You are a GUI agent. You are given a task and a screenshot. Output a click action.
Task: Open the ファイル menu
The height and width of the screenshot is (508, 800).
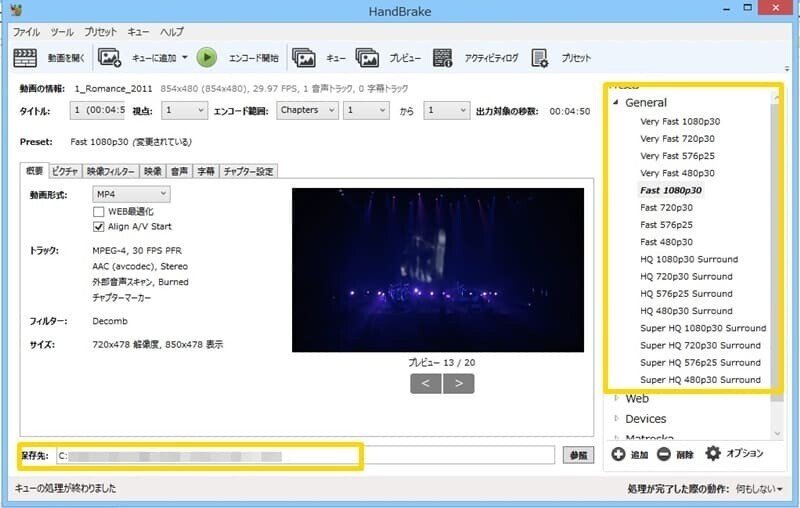tap(27, 32)
